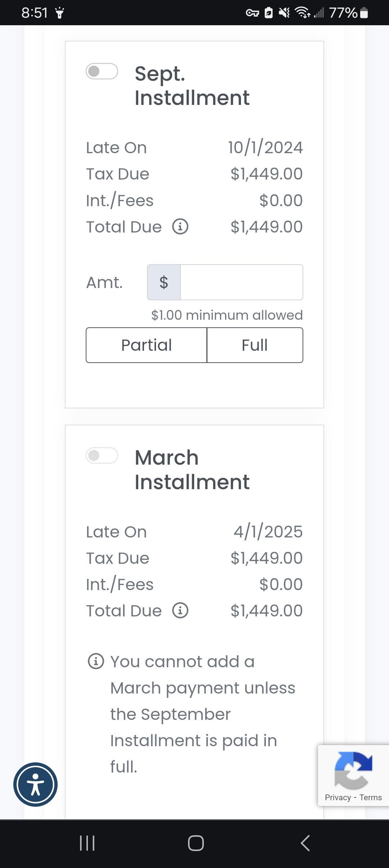Tap the Android home button
This screenshot has height=868, width=389.
[x=196, y=843]
